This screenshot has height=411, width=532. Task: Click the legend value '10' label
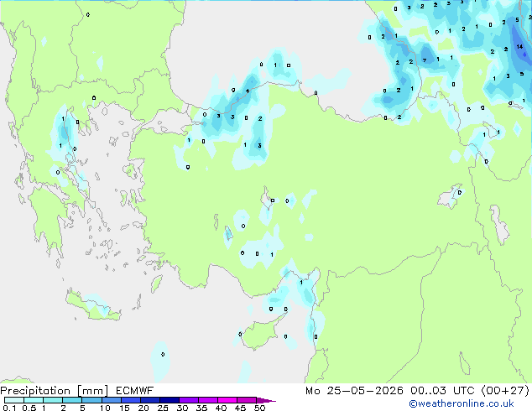click(x=105, y=408)
